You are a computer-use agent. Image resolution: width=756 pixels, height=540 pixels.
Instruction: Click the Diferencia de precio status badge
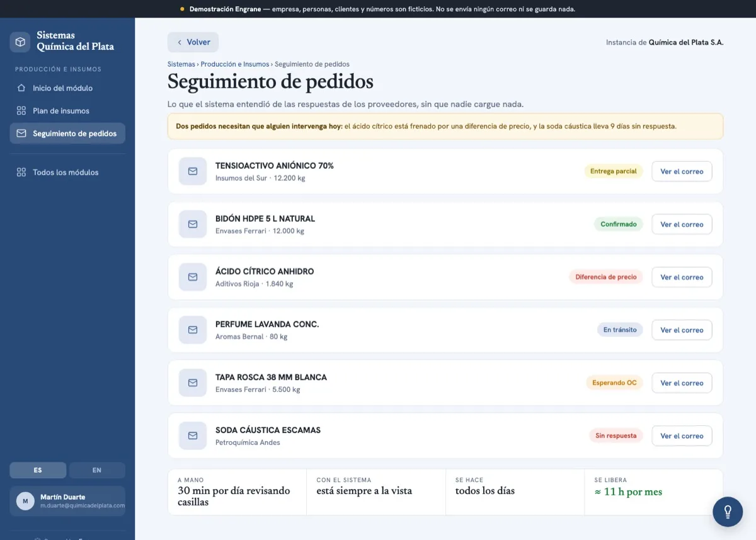coord(606,277)
